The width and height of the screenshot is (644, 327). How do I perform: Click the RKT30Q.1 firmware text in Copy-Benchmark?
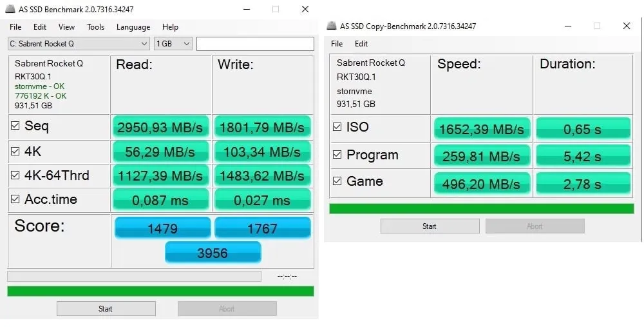click(357, 77)
